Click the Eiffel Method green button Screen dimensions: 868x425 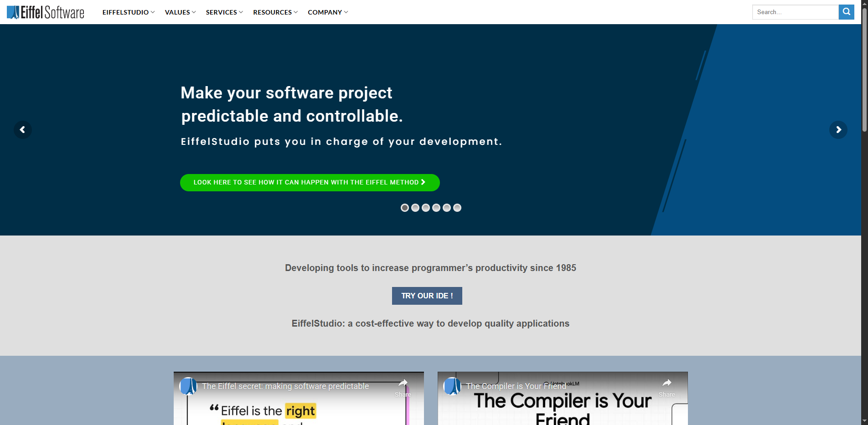(310, 183)
